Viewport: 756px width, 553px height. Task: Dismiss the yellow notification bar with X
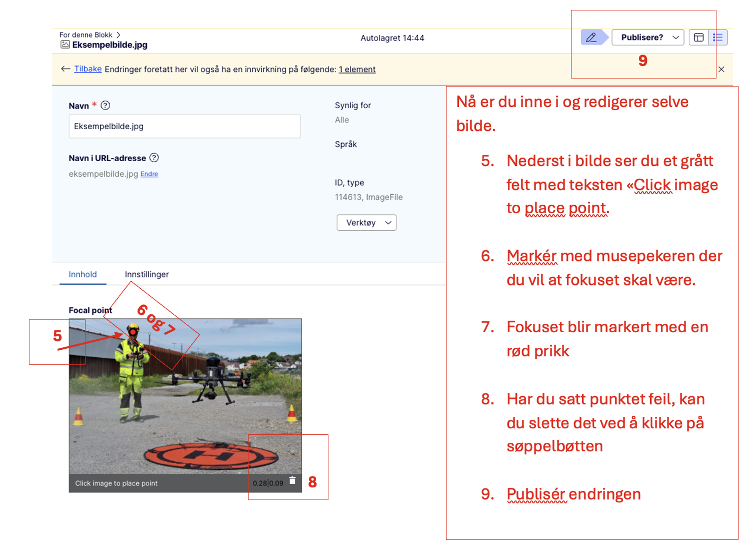click(721, 69)
